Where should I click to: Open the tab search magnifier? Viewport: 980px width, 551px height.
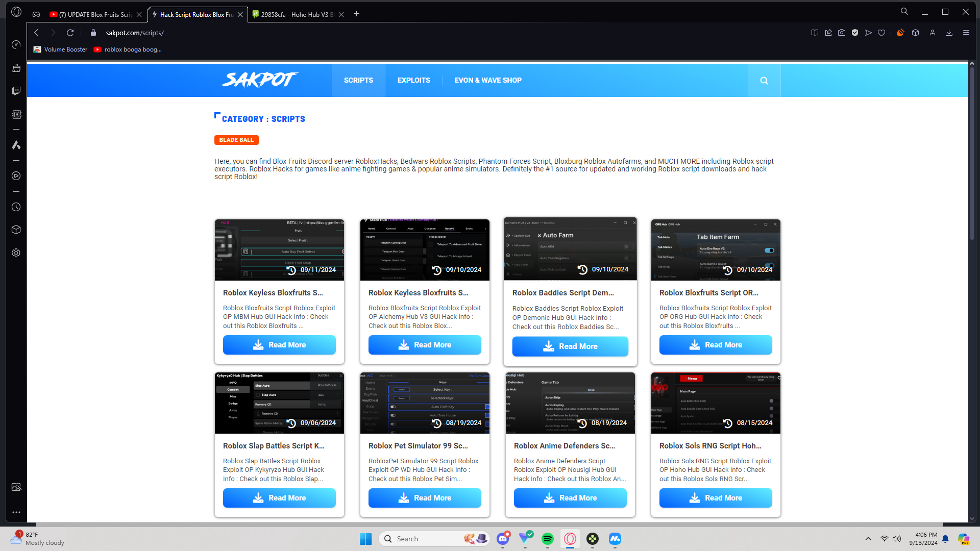(904, 11)
